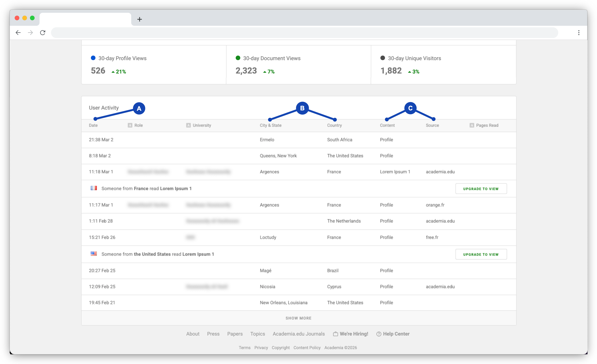
Task: Click the 21:38 Mar 2 date cell
Action: [101, 140]
